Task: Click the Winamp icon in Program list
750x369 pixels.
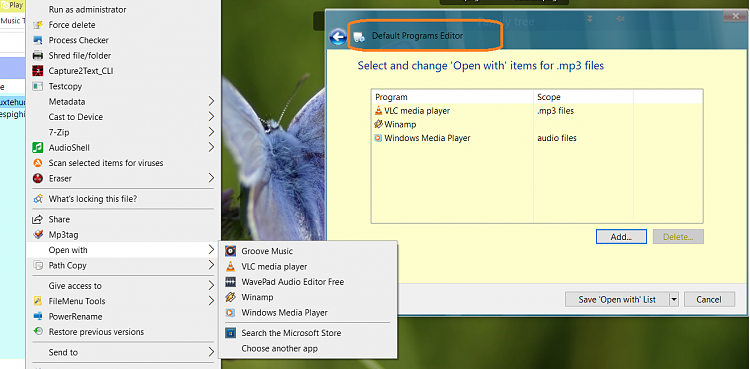Action: click(379, 124)
